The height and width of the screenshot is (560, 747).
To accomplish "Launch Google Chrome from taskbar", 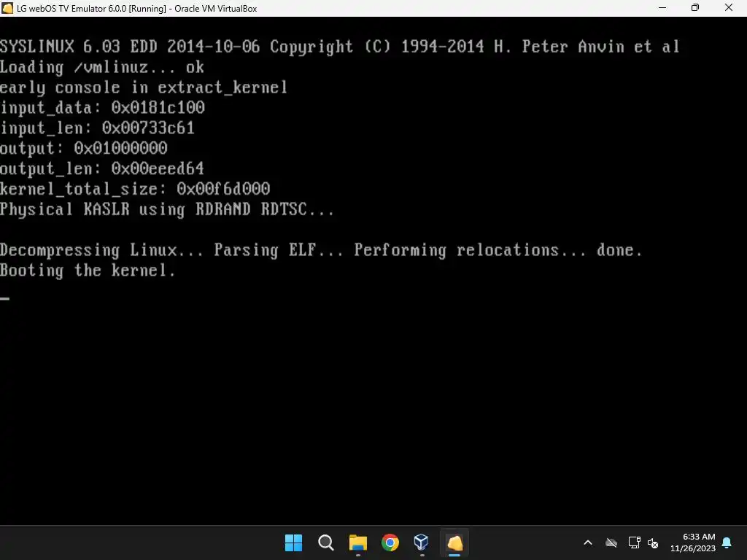I will 390,542.
